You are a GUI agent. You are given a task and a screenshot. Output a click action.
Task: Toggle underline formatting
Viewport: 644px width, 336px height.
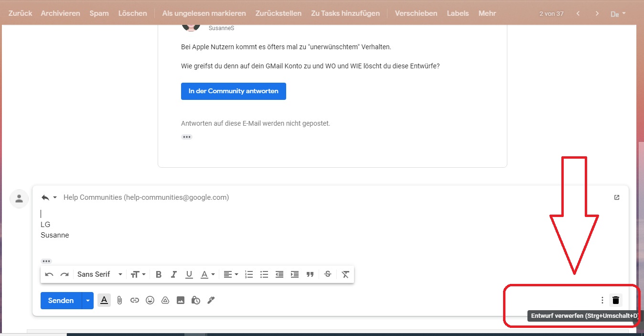[x=189, y=274]
